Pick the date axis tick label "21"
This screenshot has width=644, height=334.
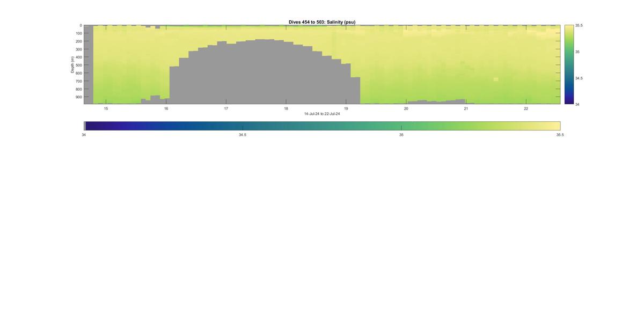pos(466,108)
